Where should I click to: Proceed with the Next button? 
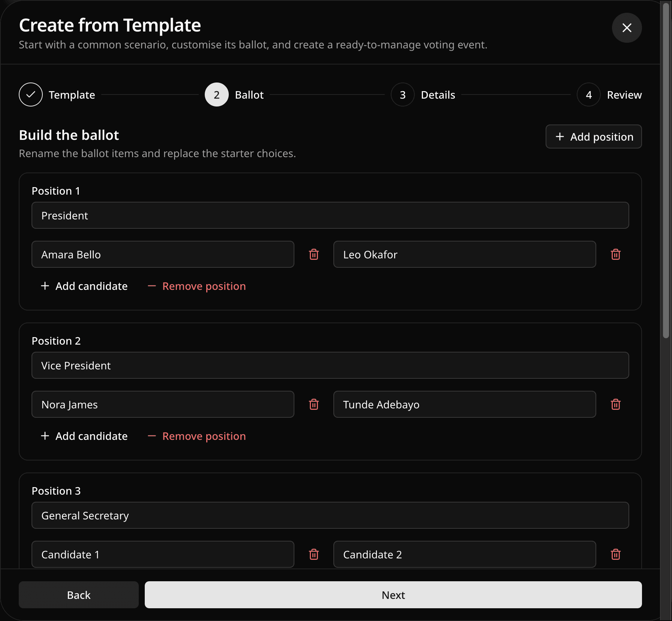click(393, 595)
